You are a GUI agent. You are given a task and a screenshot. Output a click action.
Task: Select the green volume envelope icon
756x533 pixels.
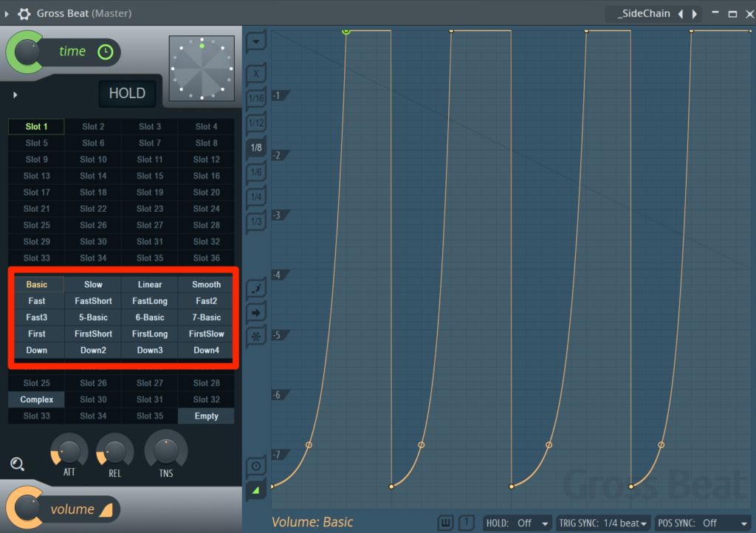pyautogui.click(x=256, y=491)
